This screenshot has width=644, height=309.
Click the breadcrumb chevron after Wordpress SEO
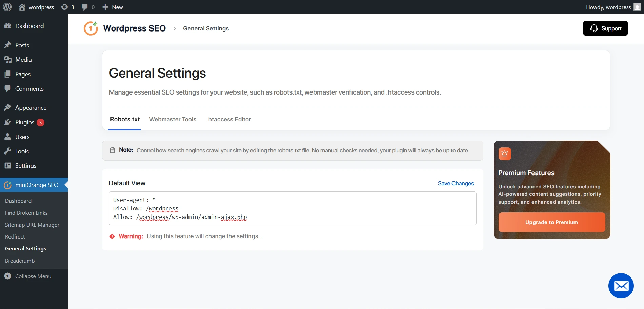pyautogui.click(x=174, y=28)
